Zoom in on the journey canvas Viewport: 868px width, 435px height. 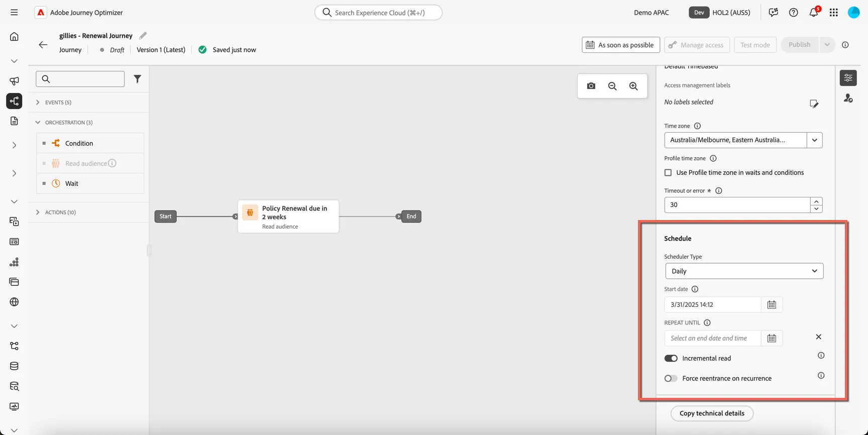click(633, 86)
